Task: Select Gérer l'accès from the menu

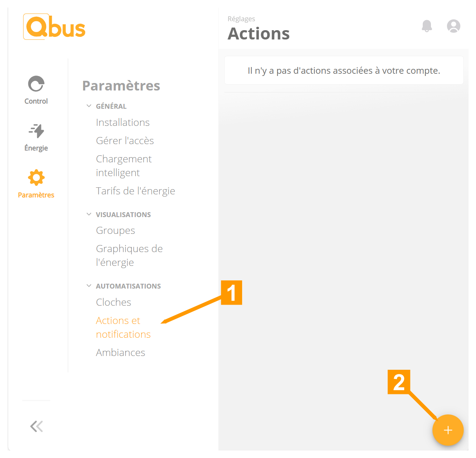Action: [125, 140]
